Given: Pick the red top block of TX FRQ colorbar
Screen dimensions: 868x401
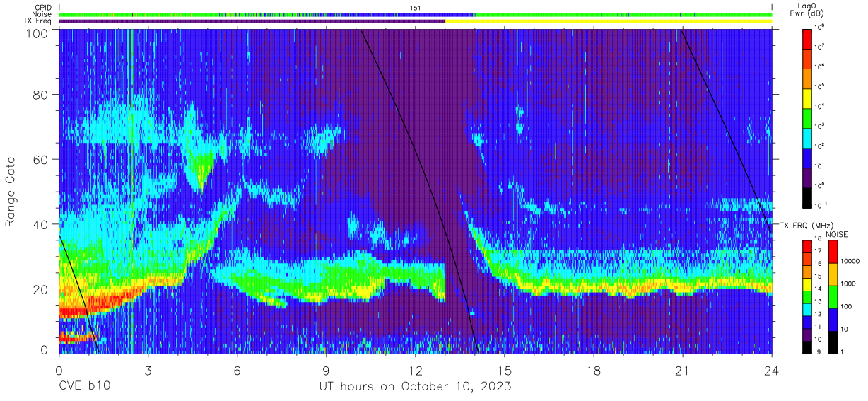Looking at the screenshot, I should click(807, 247).
